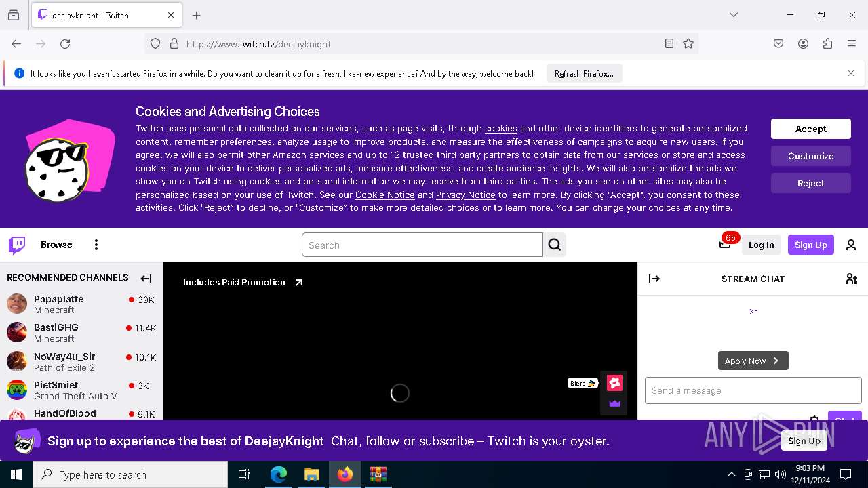Open the taskbar clock and calendar

[810, 474]
